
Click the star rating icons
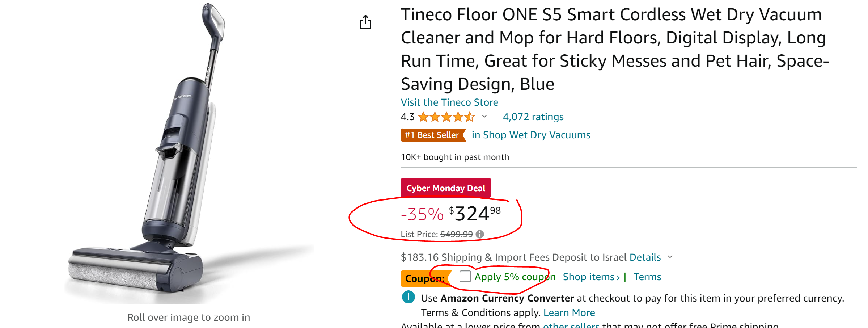(x=446, y=117)
